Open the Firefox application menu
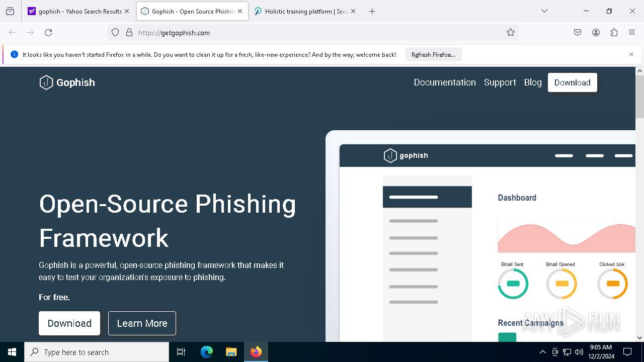 (x=632, y=33)
